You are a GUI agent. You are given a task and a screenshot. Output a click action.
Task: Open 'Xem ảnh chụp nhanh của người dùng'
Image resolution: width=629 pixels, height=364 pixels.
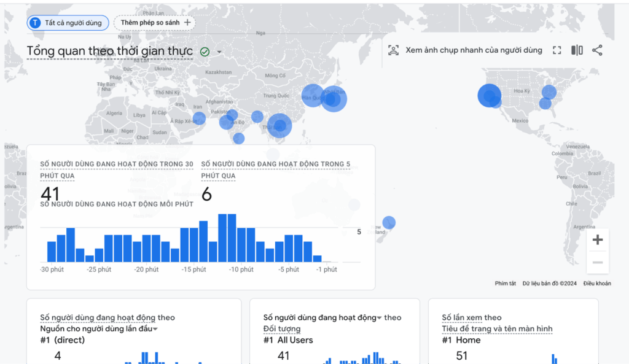pyautogui.click(x=474, y=50)
